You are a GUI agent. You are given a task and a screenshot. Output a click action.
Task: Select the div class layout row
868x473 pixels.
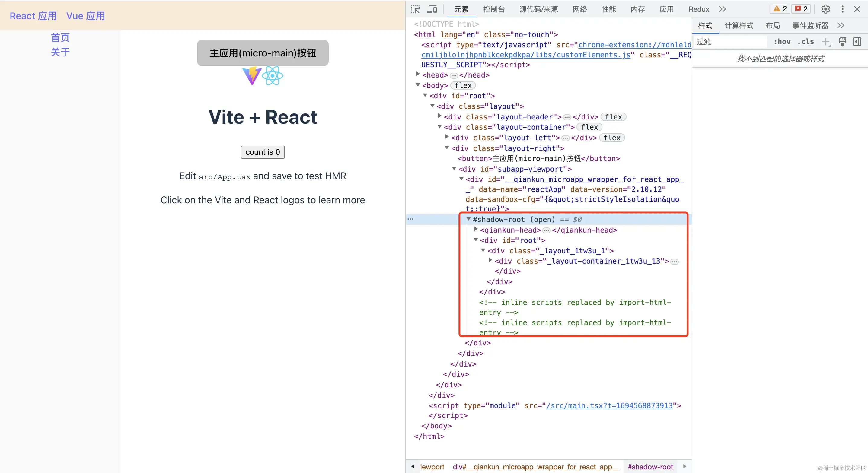(480, 106)
